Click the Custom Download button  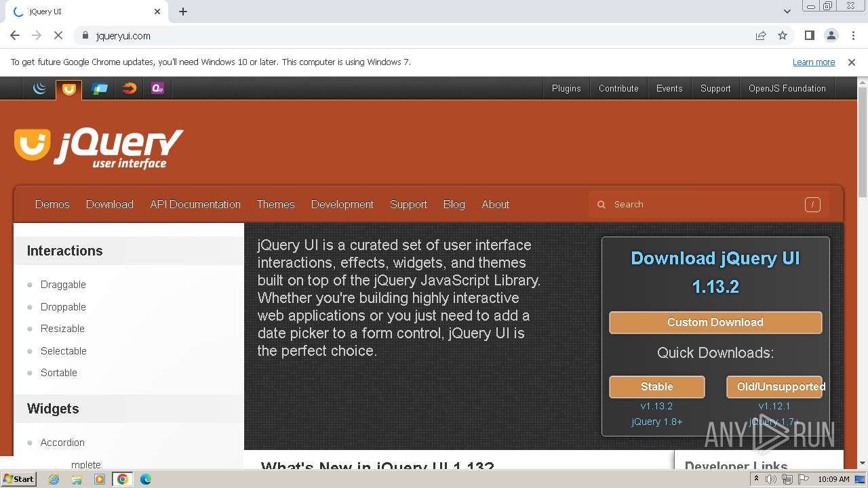tap(715, 322)
